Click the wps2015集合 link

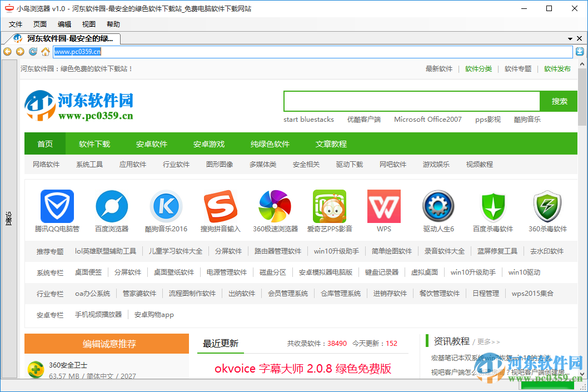pyautogui.click(x=532, y=294)
